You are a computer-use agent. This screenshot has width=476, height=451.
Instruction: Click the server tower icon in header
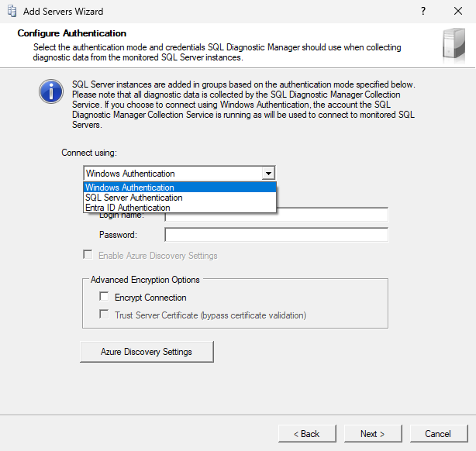tap(454, 44)
